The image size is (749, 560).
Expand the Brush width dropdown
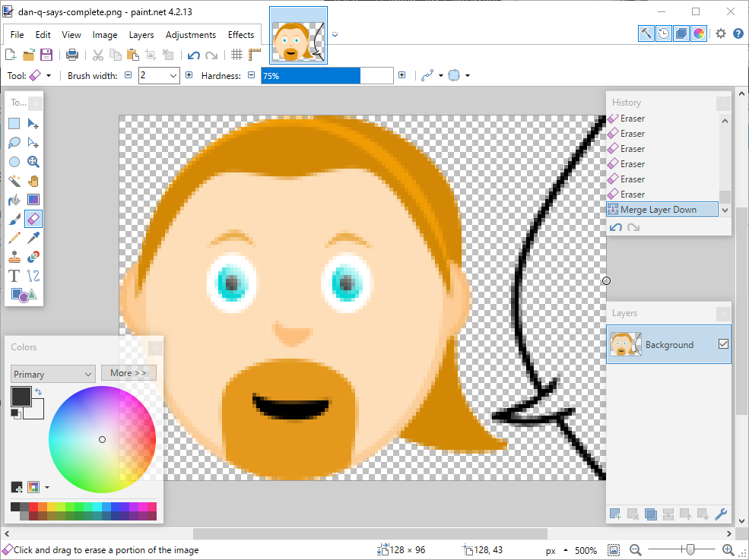click(x=173, y=75)
